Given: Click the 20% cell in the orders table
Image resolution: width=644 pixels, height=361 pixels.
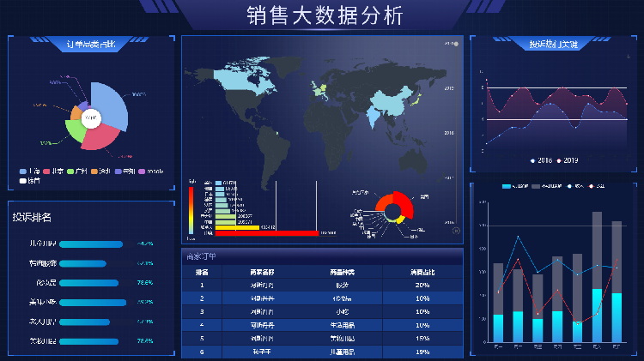Looking at the screenshot, I should point(422,285).
